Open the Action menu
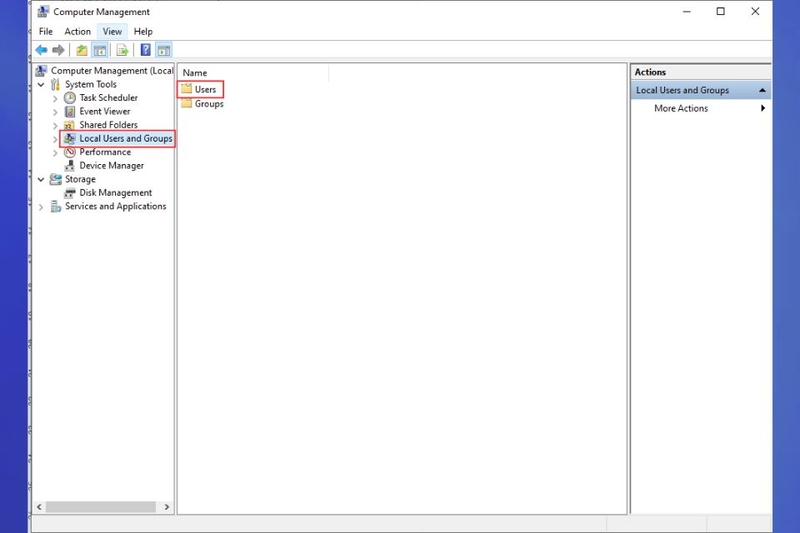 click(78, 32)
